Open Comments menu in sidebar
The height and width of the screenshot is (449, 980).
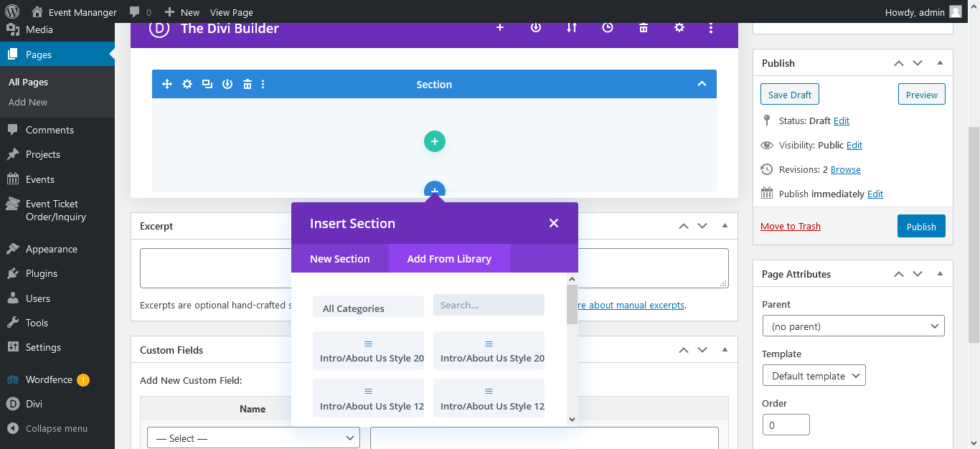[x=57, y=130]
